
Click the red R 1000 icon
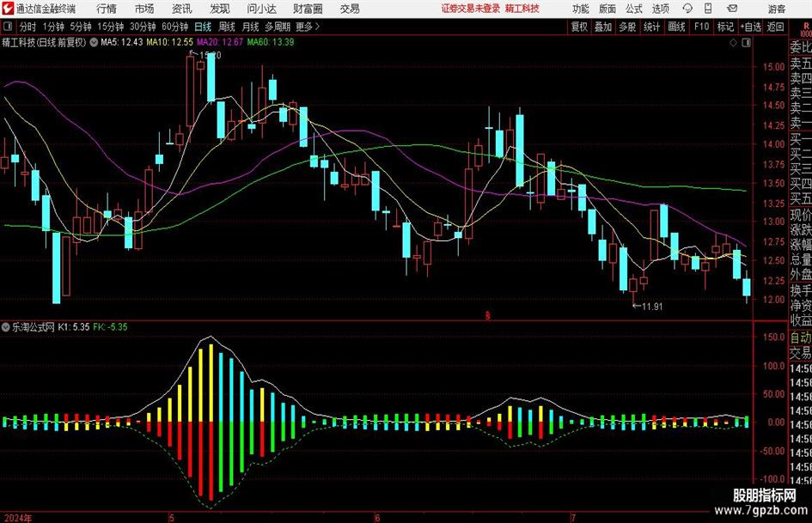click(806, 28)
